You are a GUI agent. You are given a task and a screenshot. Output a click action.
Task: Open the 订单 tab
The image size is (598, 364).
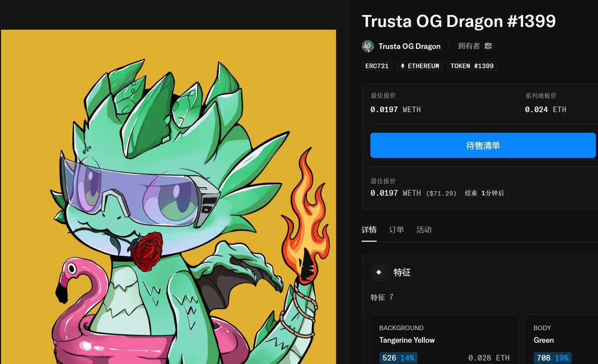(397, 230)
